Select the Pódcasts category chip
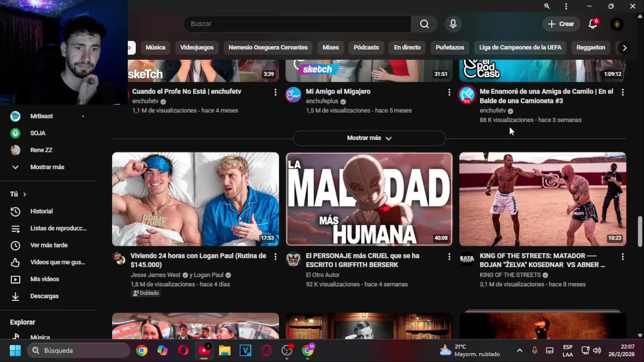The image size is (644, 362). pyautogui.click(x=366, y=47)
